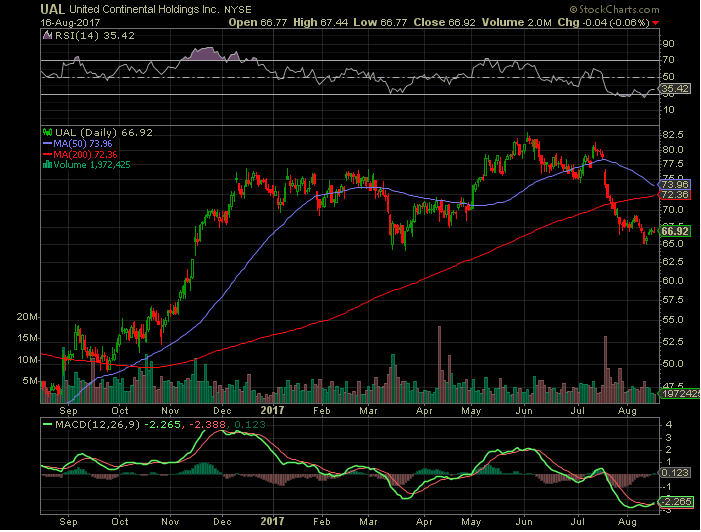Click the 2017 label under the price panel

pyautogui.click(x=272, y=410)
